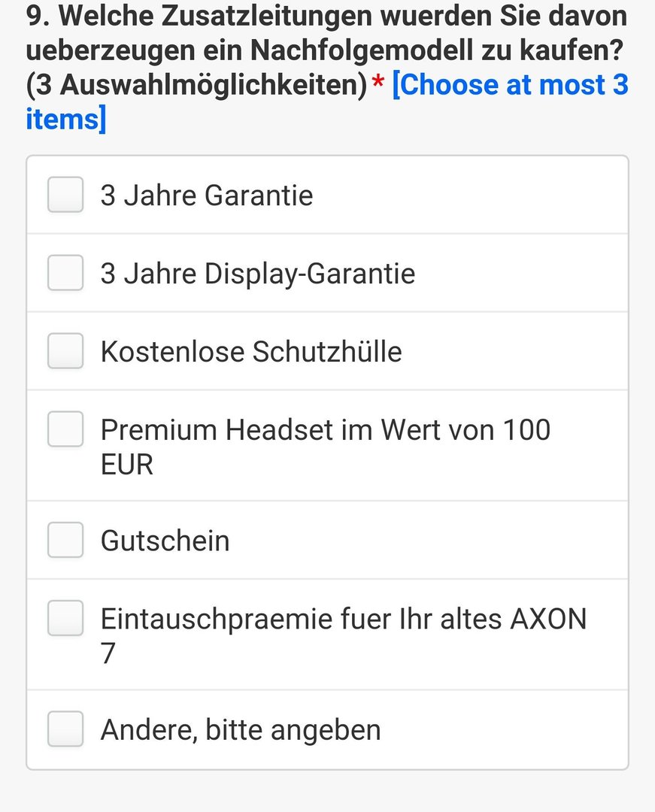The width and height of the screenshot is (655, 812).
Task: Select the 'Kostenlose Schutzhülle' option label
Action: pyautogui.click(x=251, y=352)
